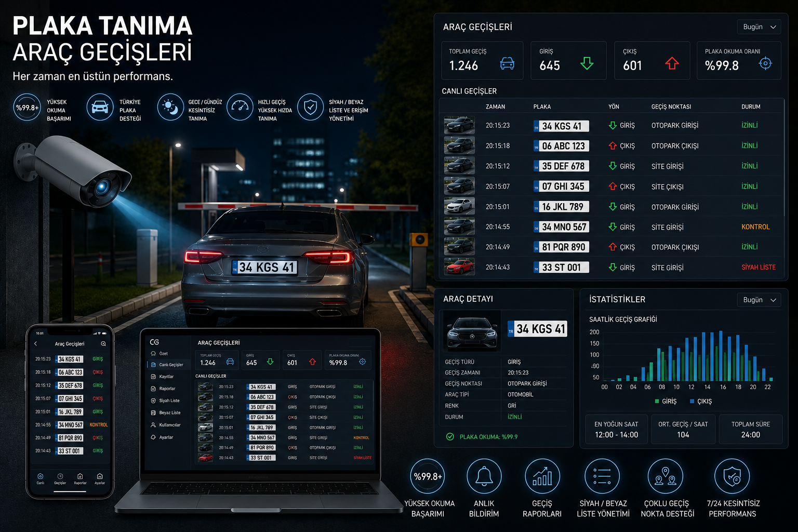The image size is (798, 532).
Task: Click the day/night icon beside Gece / Gündüz Kesintisiz Tanıma
Action: [170, 108]
